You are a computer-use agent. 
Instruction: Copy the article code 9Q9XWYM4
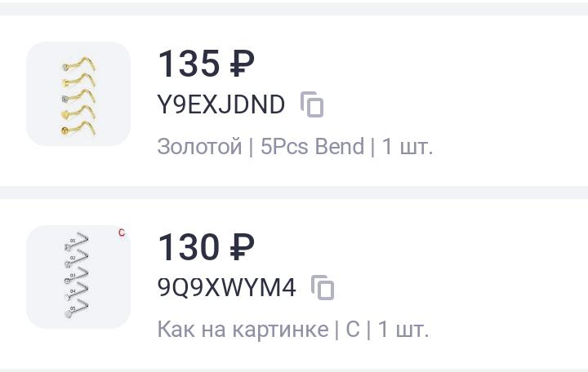click(323, 288)
